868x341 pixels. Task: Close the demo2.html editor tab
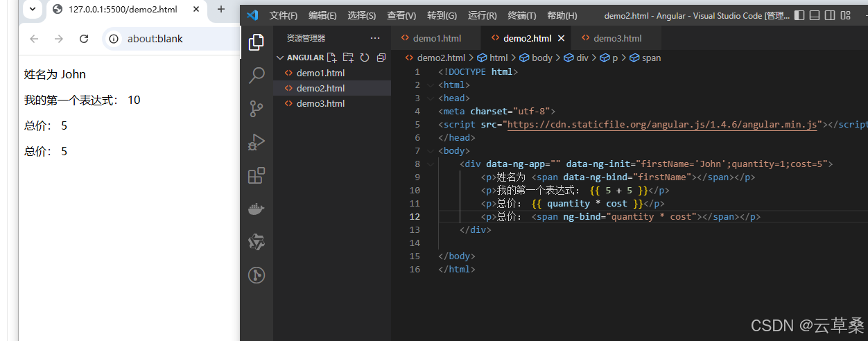click(x=561, y=38)
